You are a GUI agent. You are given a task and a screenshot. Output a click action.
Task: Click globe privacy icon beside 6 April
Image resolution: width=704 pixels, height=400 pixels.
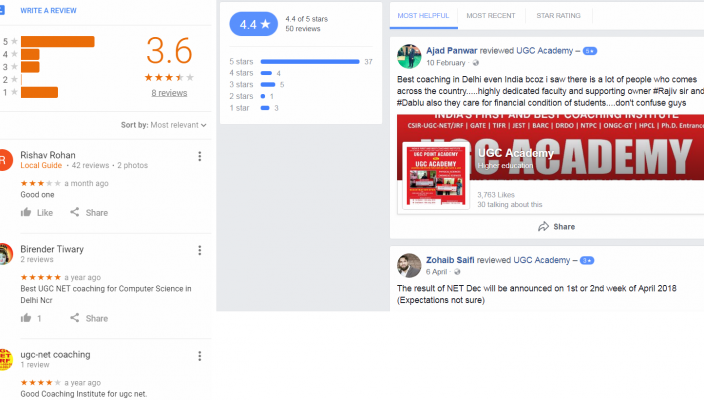(x=457, y=272)
